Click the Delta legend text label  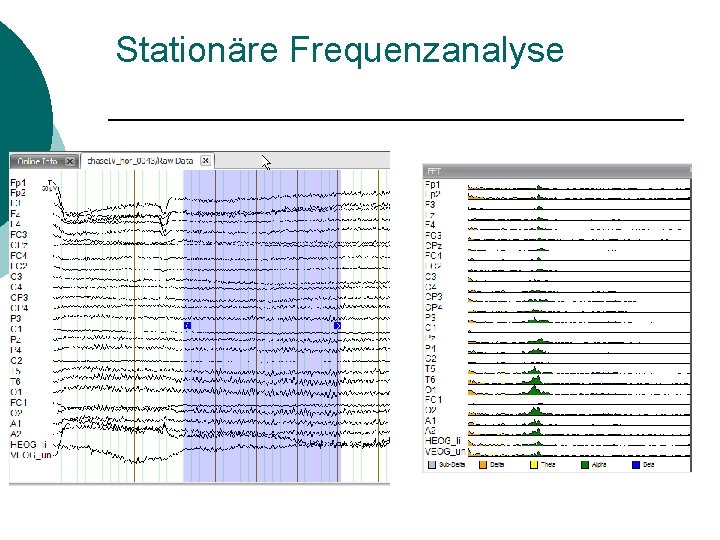[x=497, y=465]
